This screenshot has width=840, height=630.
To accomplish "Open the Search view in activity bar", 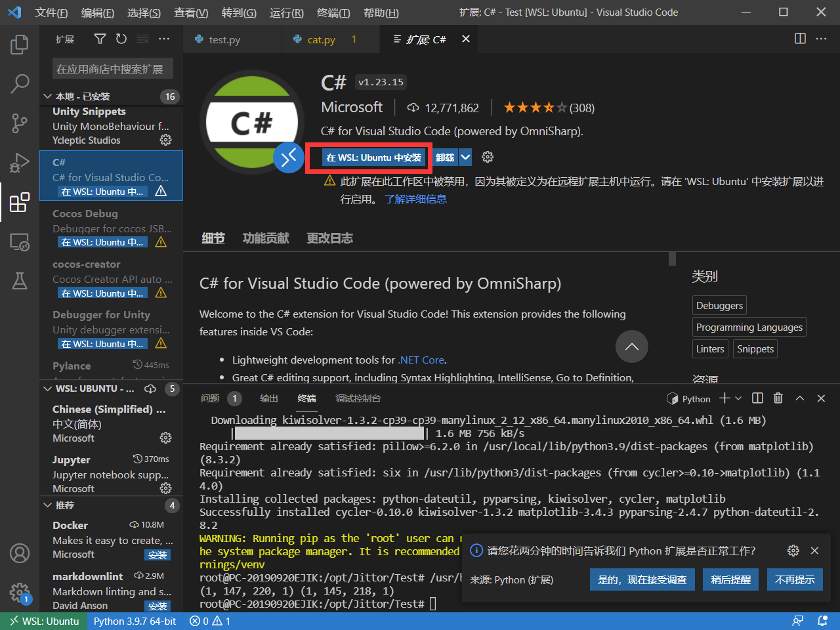I will point(20,83).
